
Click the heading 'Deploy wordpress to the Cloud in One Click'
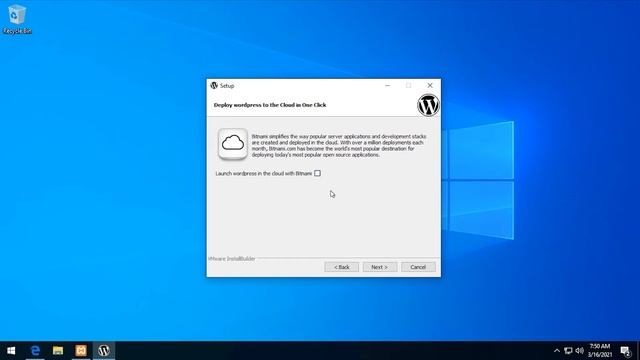pos(270,105)
